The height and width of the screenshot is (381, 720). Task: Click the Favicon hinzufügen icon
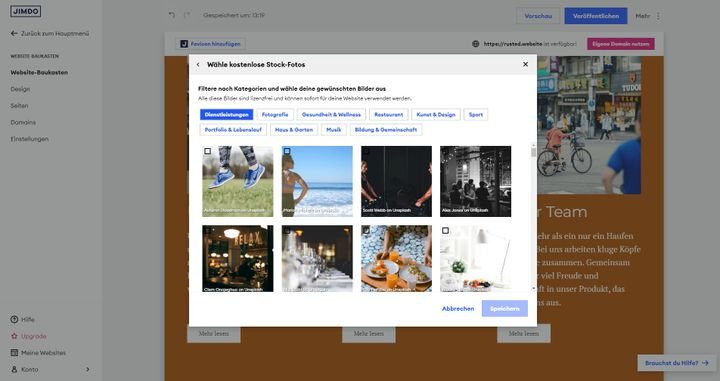coord(184,44)
